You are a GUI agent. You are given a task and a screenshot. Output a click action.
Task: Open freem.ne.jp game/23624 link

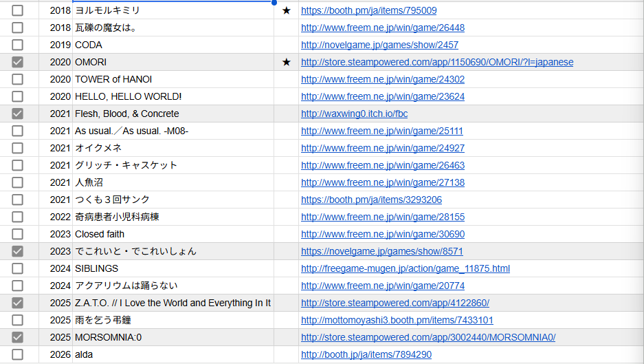click(x=383, y=96)
